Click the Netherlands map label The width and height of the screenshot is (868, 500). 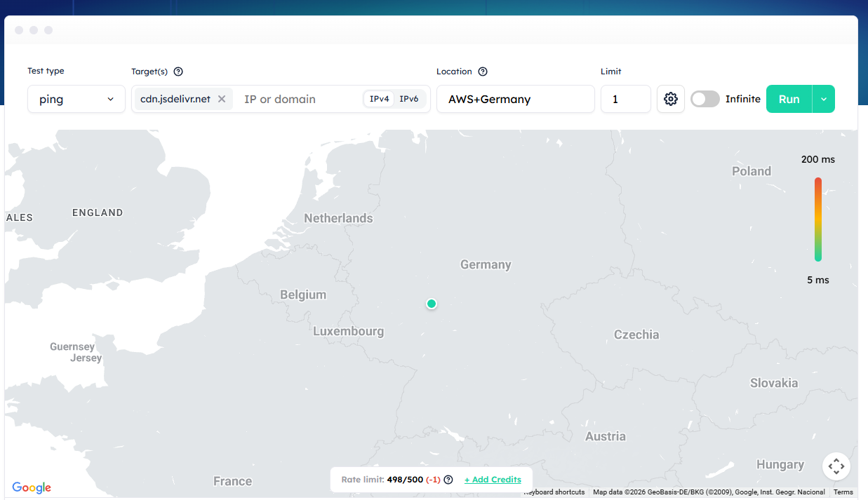click(338, 218)
